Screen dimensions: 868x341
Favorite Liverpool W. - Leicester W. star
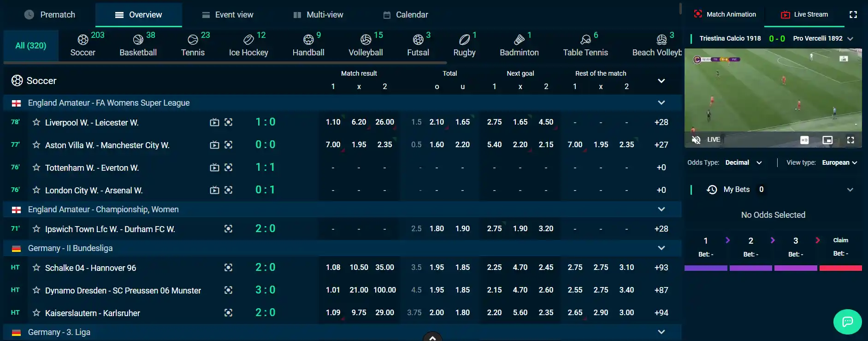tap(36, 122)
